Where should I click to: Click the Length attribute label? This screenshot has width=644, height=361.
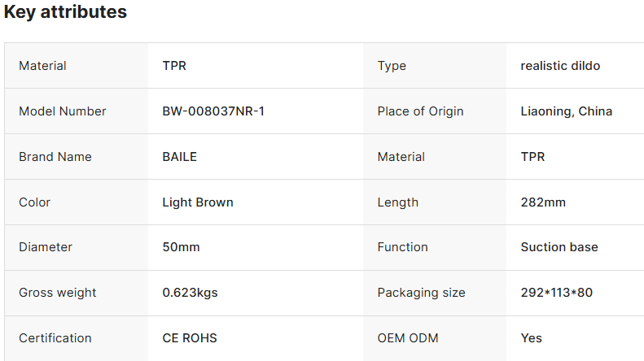pyautogui.click(x=398, y=202)
